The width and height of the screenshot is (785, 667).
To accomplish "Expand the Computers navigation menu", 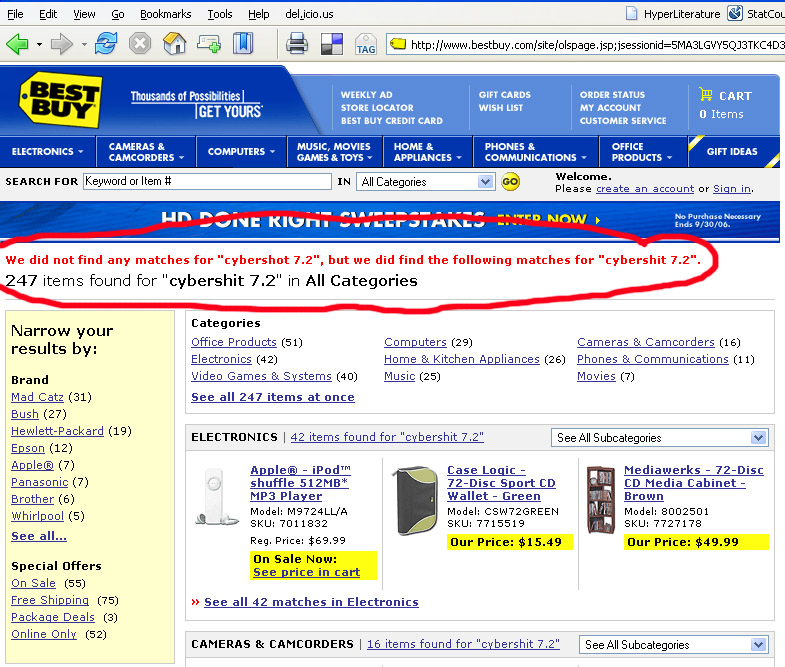I will (241, 151).
